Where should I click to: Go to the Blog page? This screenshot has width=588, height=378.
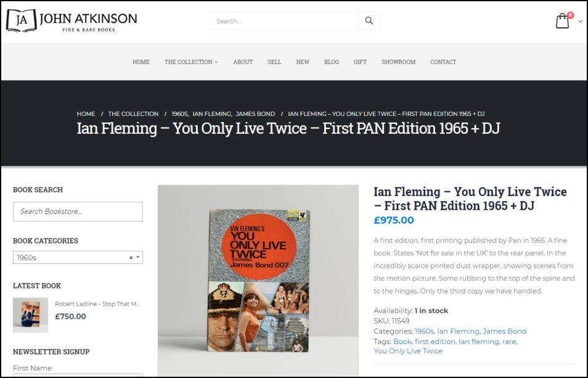click(x=332, y=62)
